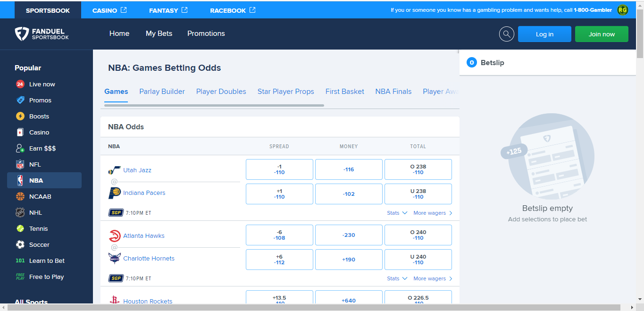Switch to the Parlay Builder tab
This screenshot has width=644, height=311.
pyautogui.click(x=162, y=92)
